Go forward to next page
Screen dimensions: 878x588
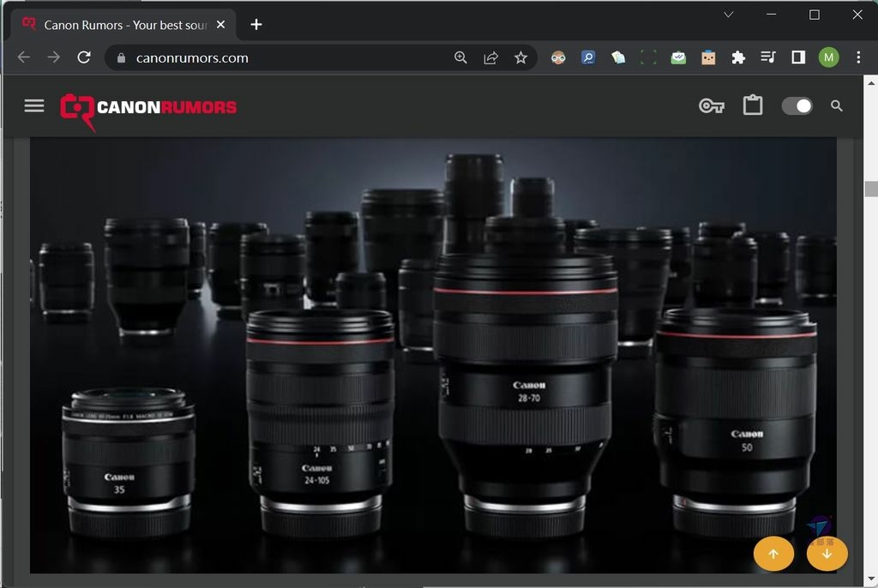[54, 57]
